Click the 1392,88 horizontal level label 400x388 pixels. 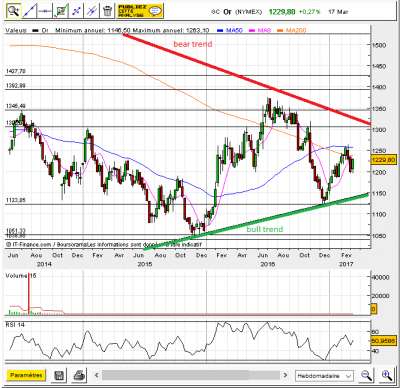16,86
